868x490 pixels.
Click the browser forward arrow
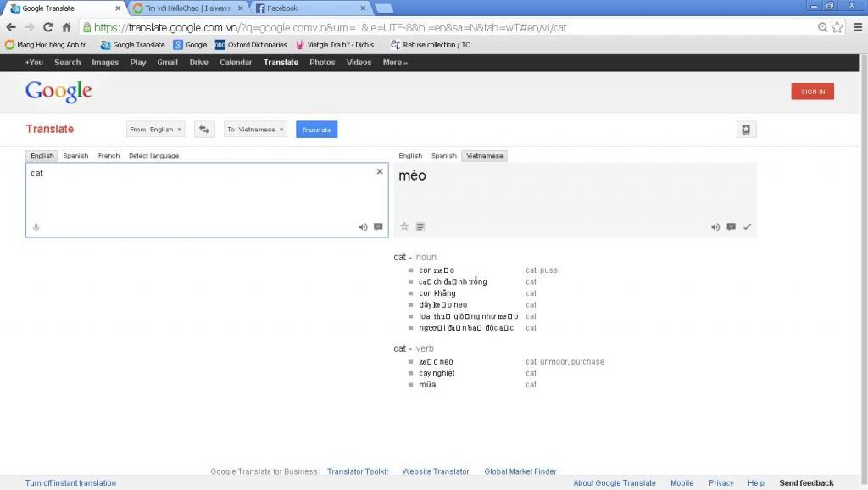click(x=30, y=27)
